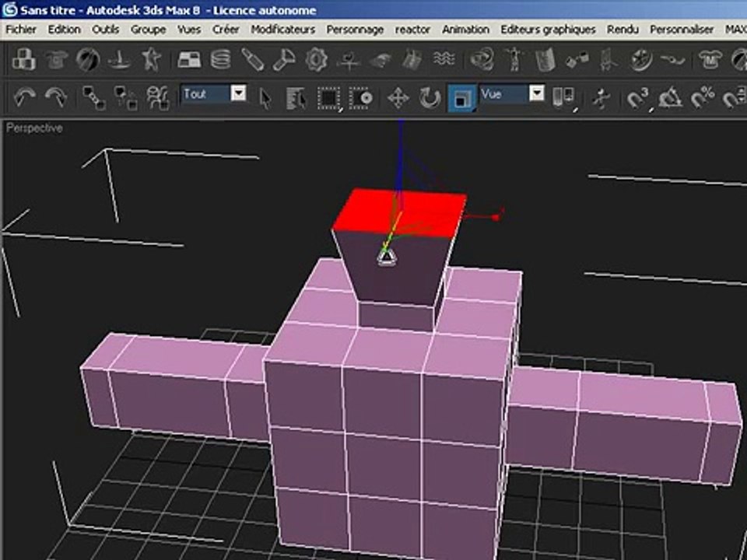This screenshot has height=560, width=747.
Task: Open the Personnaliser menu
Action: coord(682,30)
